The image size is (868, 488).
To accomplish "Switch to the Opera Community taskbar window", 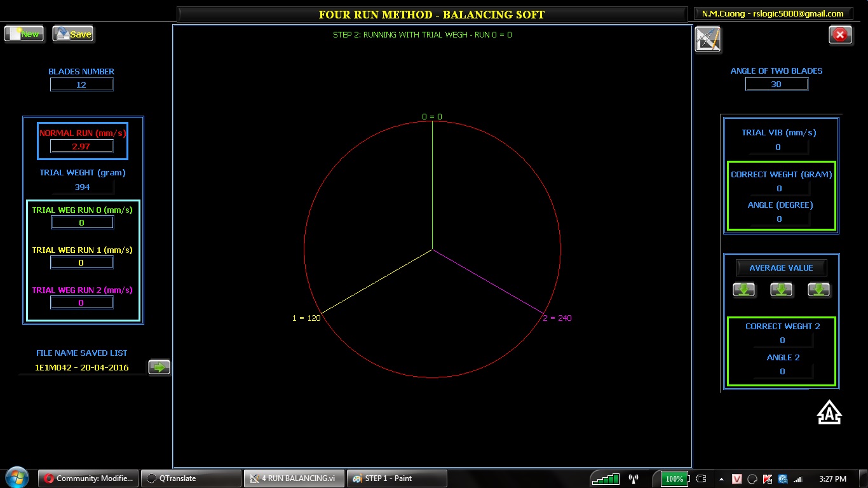I will pos(89,478).
